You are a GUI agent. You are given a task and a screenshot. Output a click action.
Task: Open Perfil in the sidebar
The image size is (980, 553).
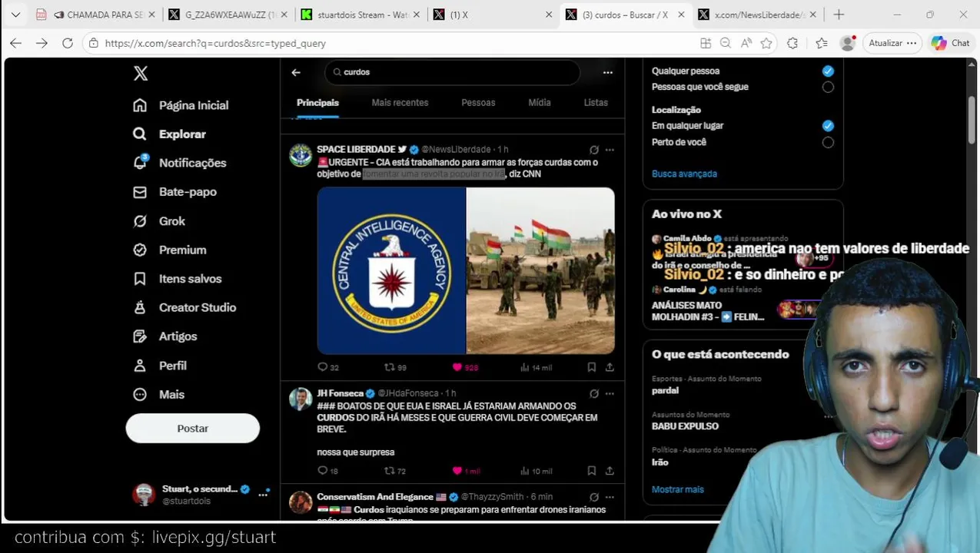pos(159,366)
